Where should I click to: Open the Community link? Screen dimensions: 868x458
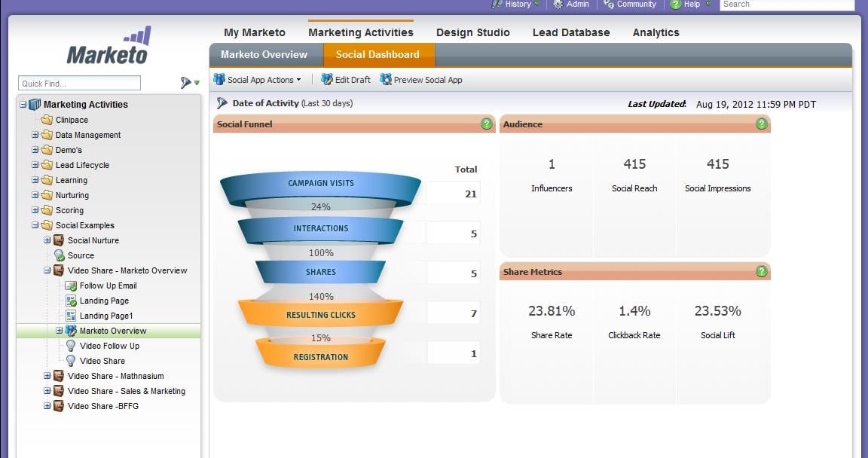coord(637,4)
